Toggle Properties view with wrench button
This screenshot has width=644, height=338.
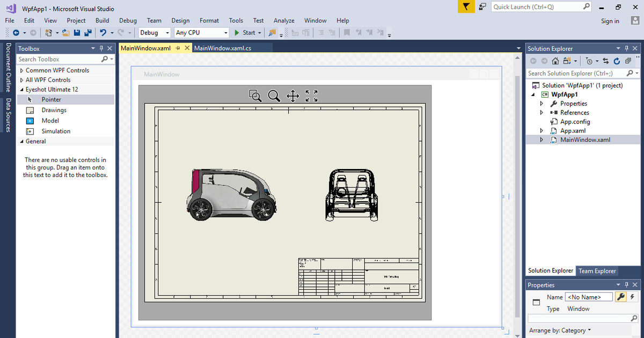(621, 297)
